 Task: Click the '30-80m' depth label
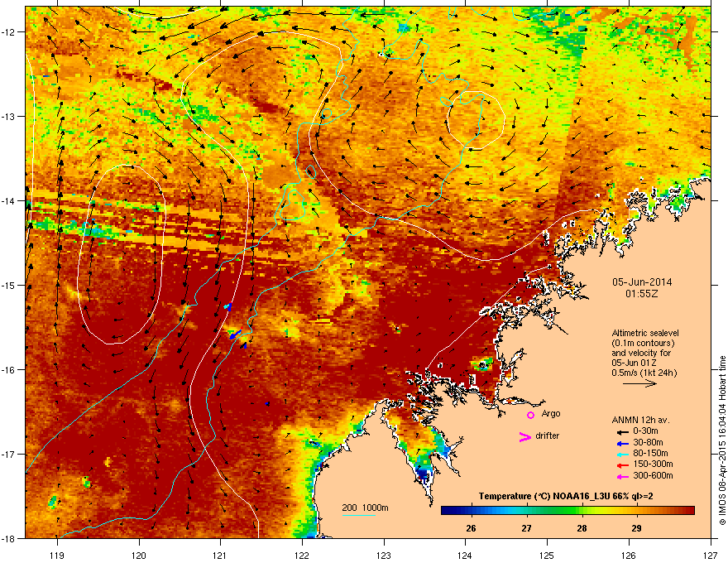[648, 443]
